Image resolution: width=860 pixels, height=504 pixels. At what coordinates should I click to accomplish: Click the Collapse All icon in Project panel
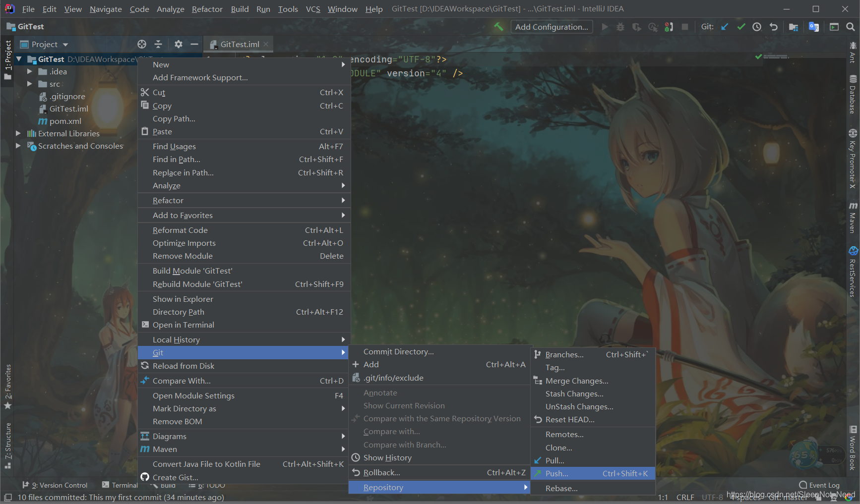coord(158,44)
